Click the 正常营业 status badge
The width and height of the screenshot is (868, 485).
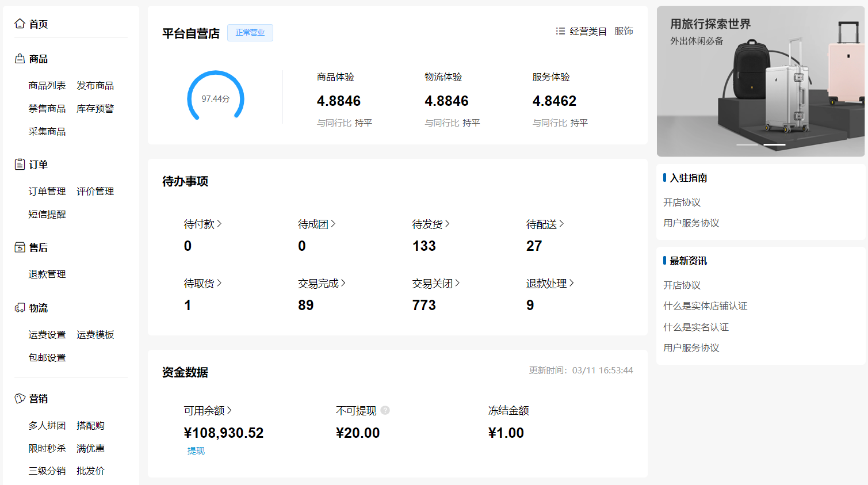(250, 33)
